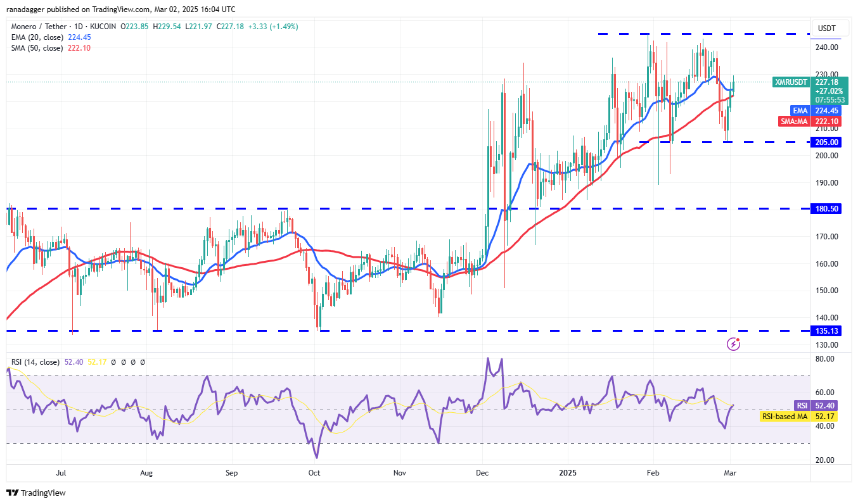This screenshot has width=858, height=504.
Task: Click the green +27.02% change indicator
Action: point(827,91)
